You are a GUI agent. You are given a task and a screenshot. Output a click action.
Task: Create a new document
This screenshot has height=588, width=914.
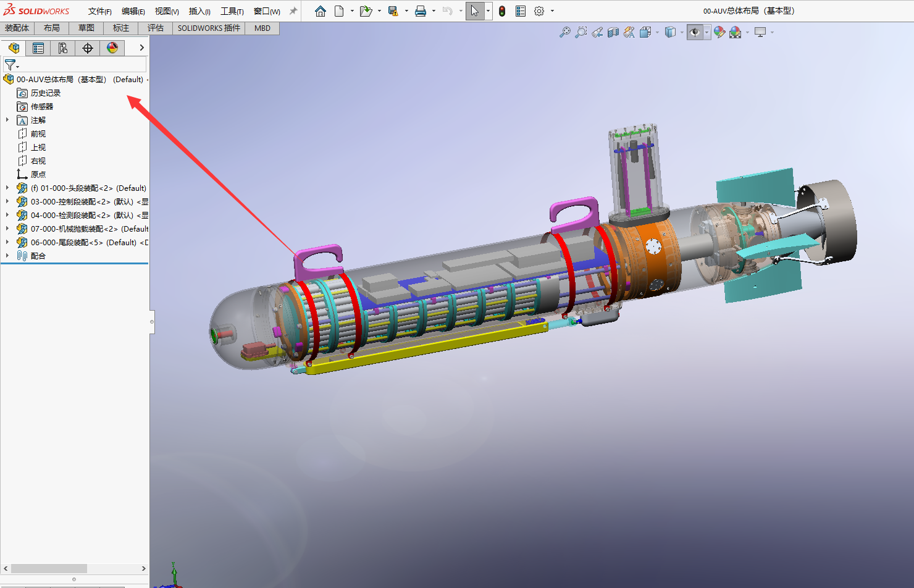pos(339,11)
